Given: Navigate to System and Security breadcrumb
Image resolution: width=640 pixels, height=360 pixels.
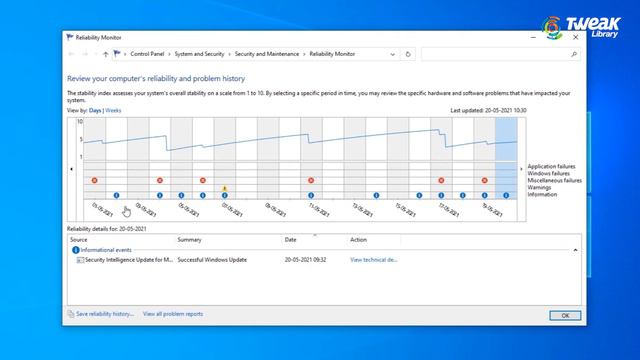Looking at the screenshot, I should pos(199,54).
